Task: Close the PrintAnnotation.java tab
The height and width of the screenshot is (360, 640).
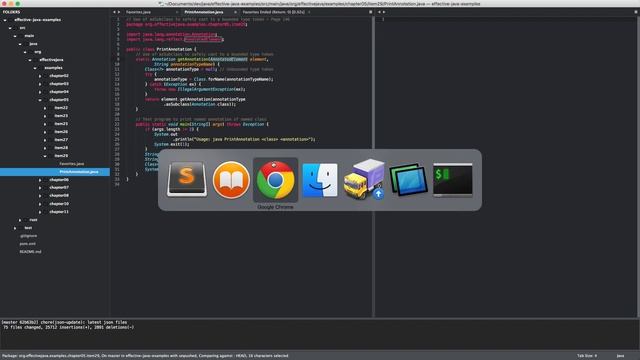Action: (x=235, y=12)
